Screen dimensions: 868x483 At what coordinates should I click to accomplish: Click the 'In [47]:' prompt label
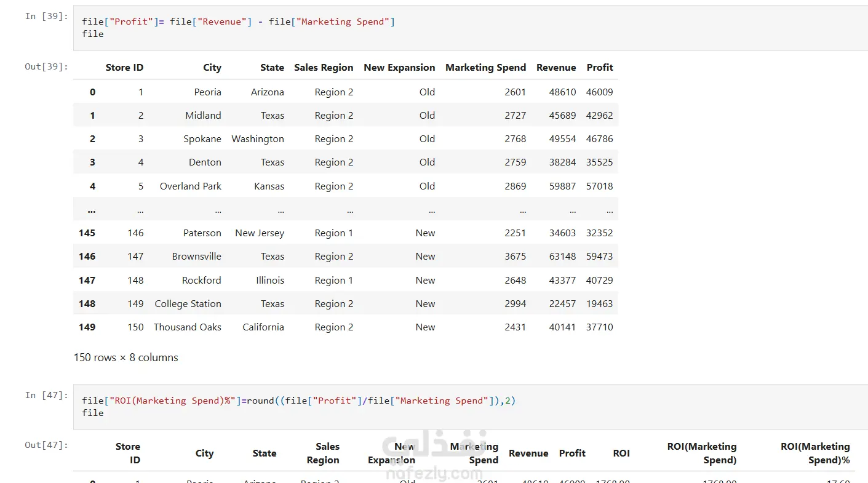click(x=47, y=395)
